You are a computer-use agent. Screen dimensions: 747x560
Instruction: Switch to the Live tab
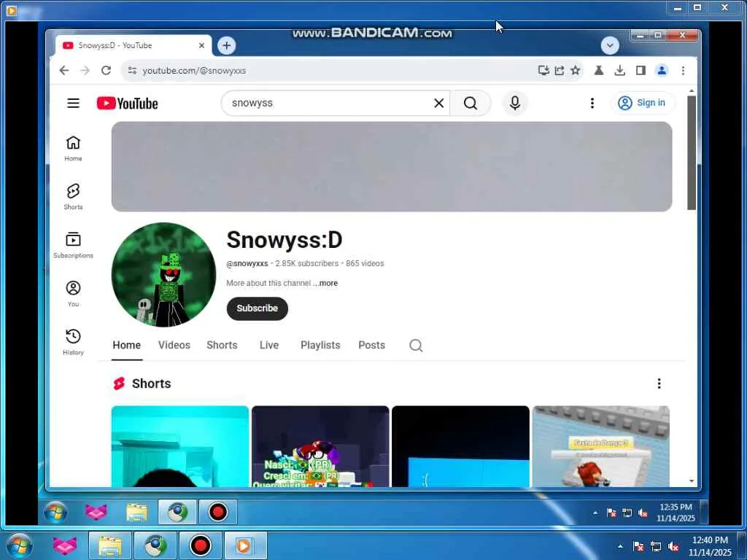(269, 345)
